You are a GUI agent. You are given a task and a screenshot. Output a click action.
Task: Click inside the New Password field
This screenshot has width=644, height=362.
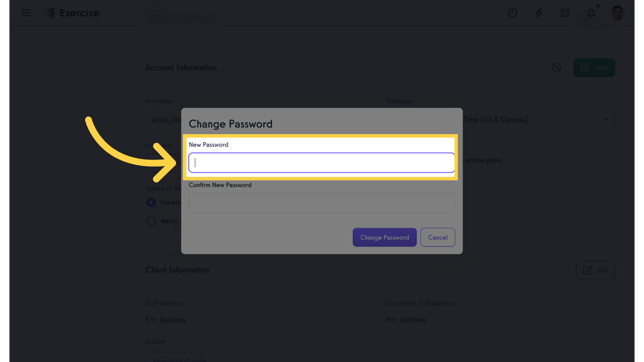(322, 162)
